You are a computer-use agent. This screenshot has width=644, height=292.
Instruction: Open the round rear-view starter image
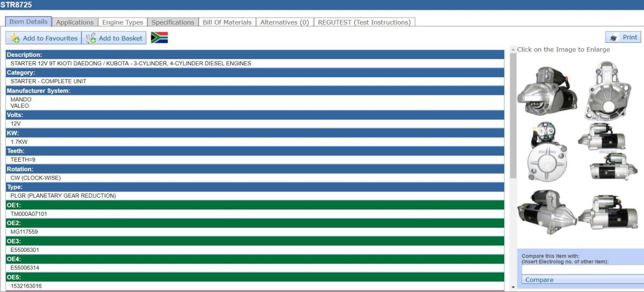[x=547, y=153]
